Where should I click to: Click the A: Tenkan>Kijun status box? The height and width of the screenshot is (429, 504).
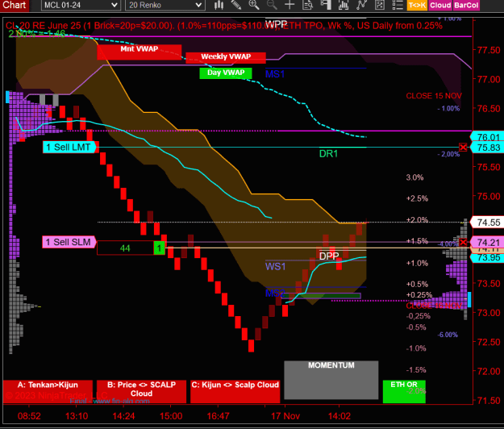coord(48,391)
